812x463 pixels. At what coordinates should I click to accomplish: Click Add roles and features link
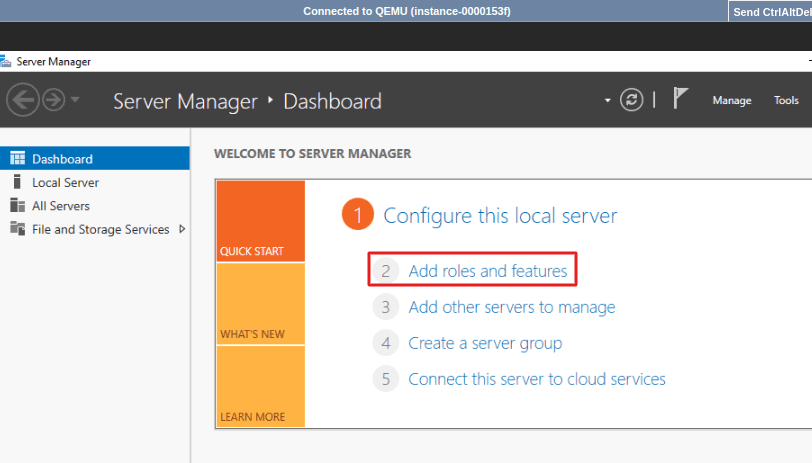point(487,271)
